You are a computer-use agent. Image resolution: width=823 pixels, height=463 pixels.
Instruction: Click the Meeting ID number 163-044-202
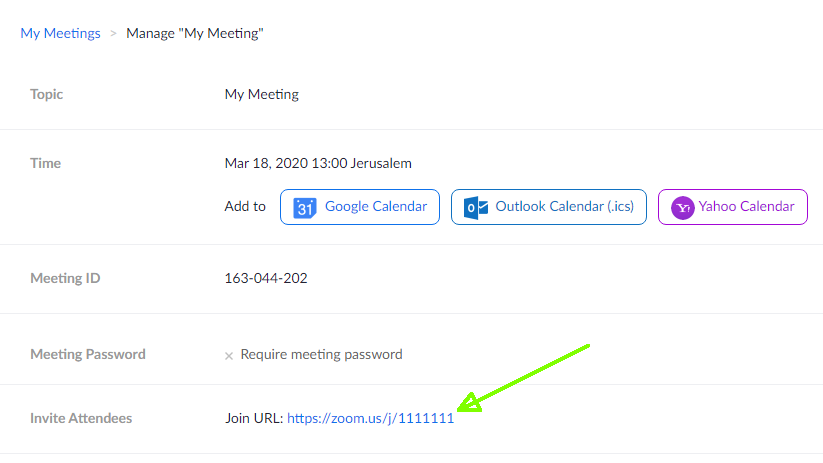coord(266,278)
